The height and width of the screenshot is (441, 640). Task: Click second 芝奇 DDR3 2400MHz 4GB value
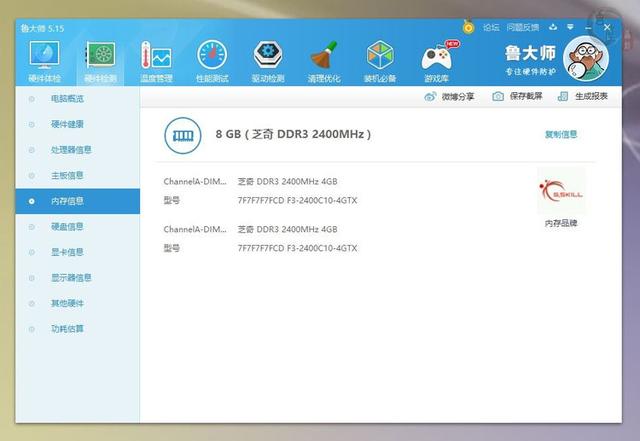coord(287,229)
